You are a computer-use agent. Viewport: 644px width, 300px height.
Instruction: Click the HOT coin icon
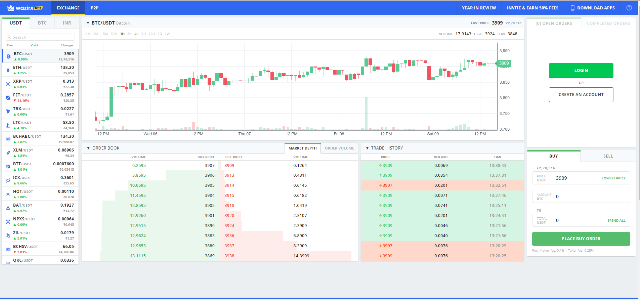pos(8,194)
